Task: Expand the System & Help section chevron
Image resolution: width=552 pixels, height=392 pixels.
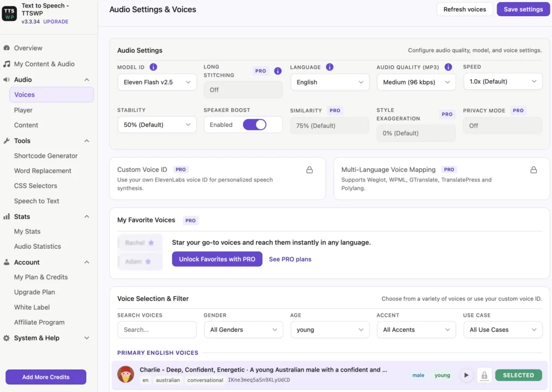Action: click(87, 338)
